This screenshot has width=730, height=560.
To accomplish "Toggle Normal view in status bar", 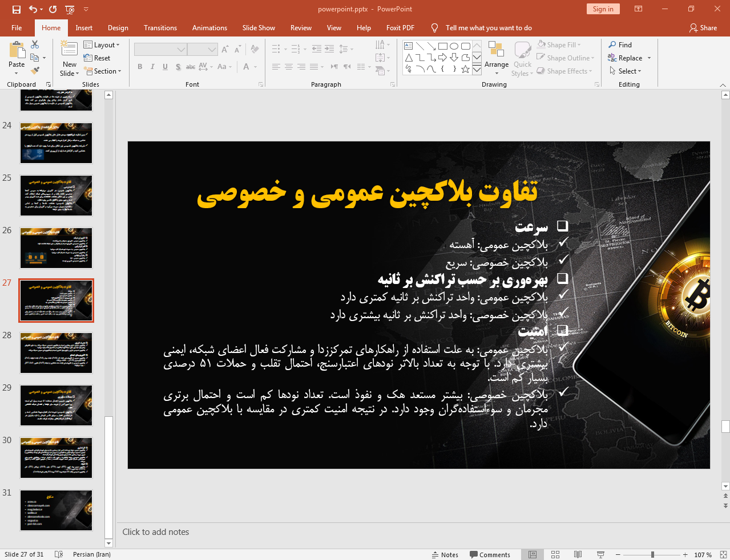I will click(533, 554).
